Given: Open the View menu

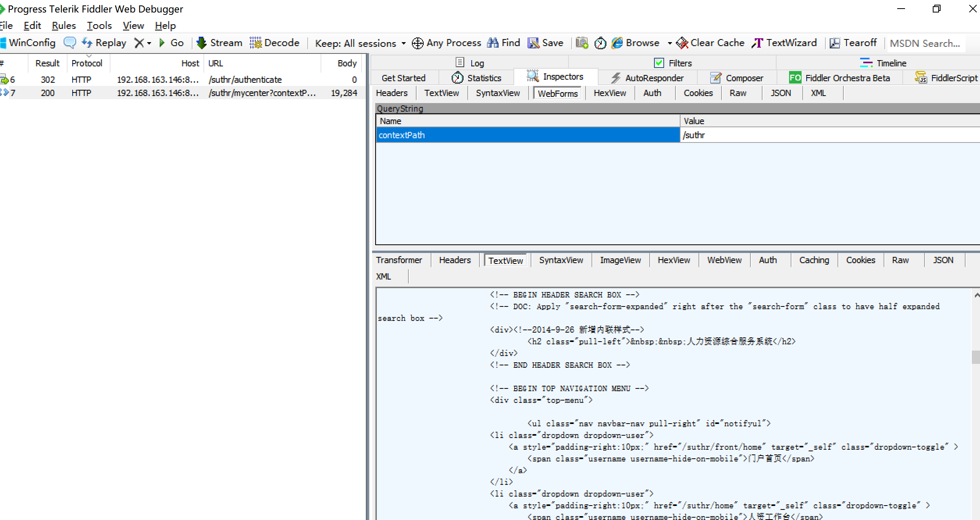Looking at the screenshot, I should tap(133, 26).
